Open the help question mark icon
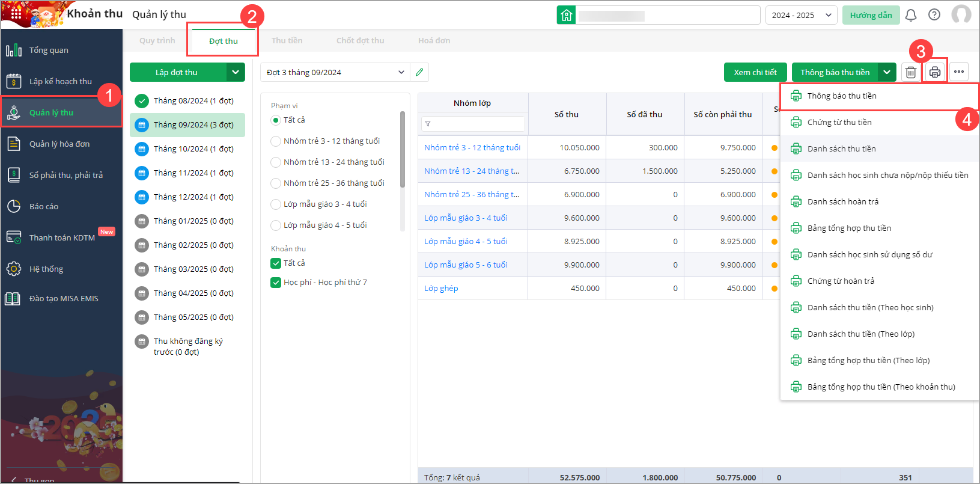 tap(934, 15)
